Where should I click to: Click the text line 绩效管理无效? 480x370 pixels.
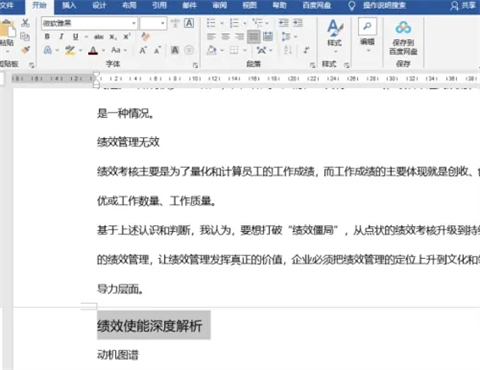coord(128,142)
